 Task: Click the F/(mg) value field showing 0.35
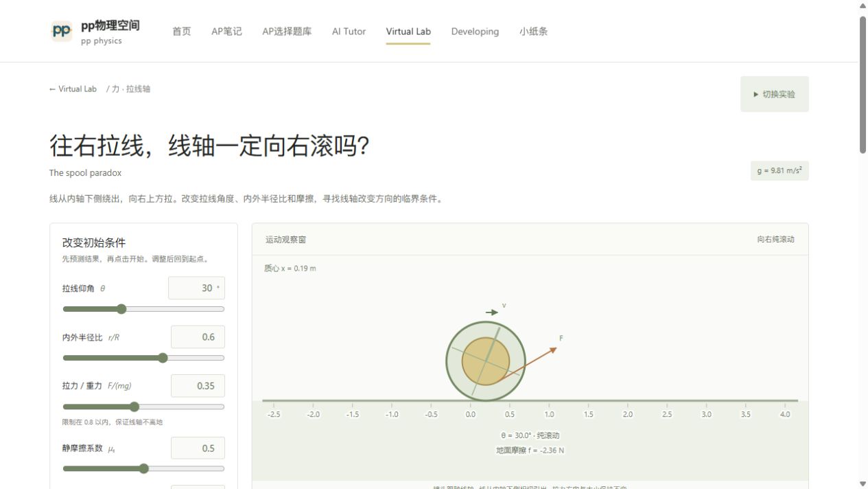click(x=198, y=386)
